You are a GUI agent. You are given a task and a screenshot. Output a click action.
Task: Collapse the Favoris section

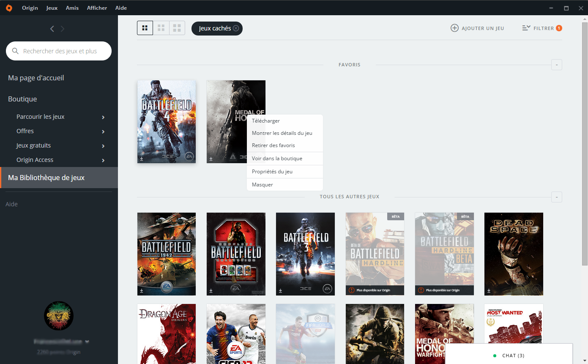pyautogui.click(x=556, y=65)
